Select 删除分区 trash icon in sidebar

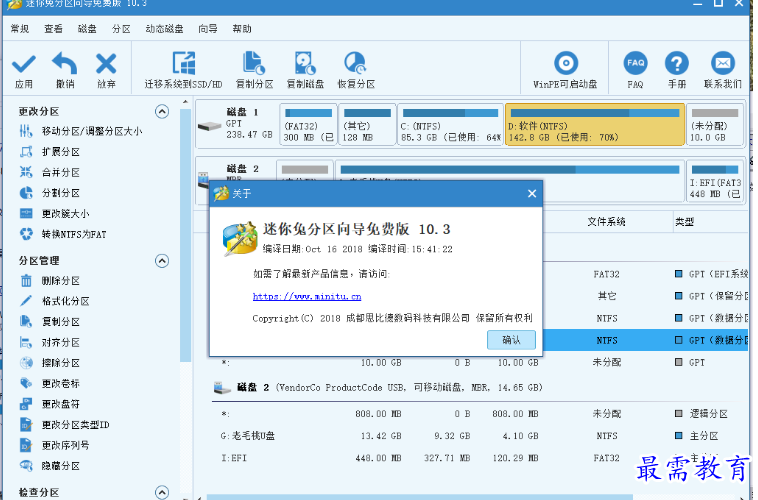point(26,280)
